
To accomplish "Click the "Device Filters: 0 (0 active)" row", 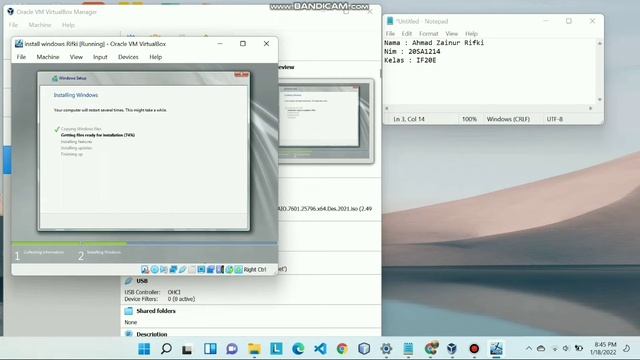I will click(160, 299).
